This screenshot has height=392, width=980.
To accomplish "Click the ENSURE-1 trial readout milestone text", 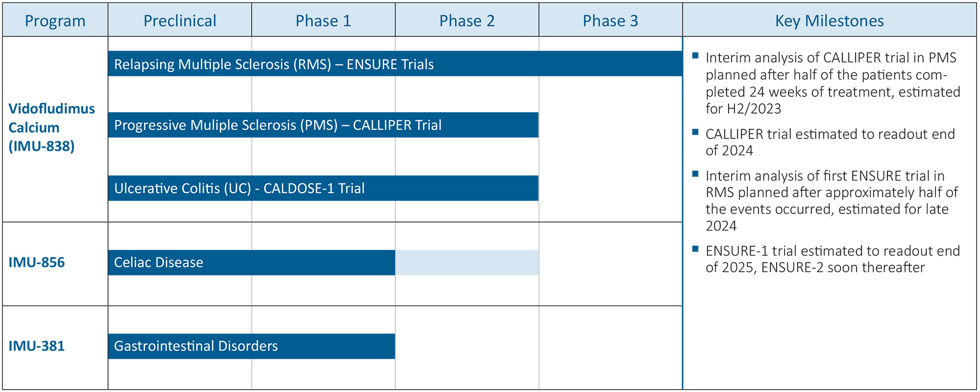I will (832, 259).
